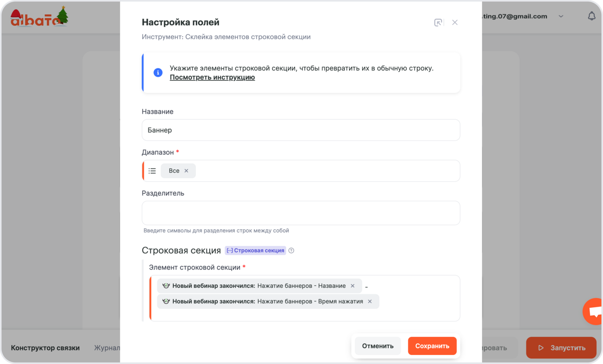The image size is (603, 364).
Task: Switch to the Журнал tab
Action: [x=107, y=348]
